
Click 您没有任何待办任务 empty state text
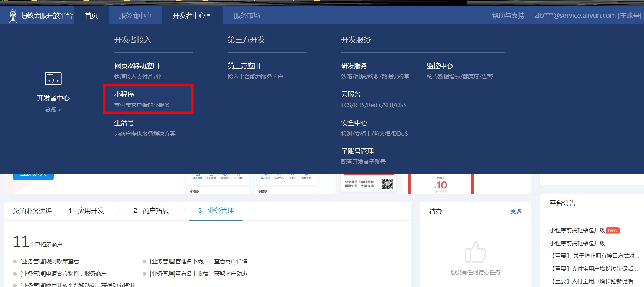pyautogui.click(x=475, y=273)
